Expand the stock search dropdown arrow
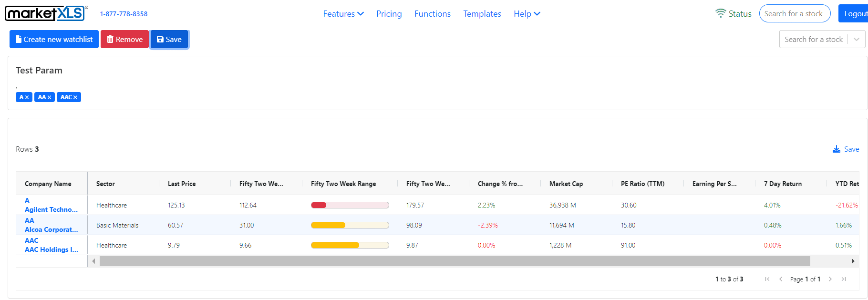The height and width of the screenshot is (300, 868). pos(857,40)
